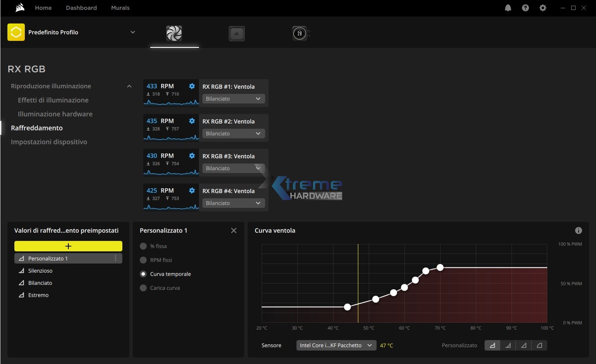Open the Sensore Intel Core dropdown
Image resolution: width=596 pixels, height=364 pixels.
click(x=336, y=345)
